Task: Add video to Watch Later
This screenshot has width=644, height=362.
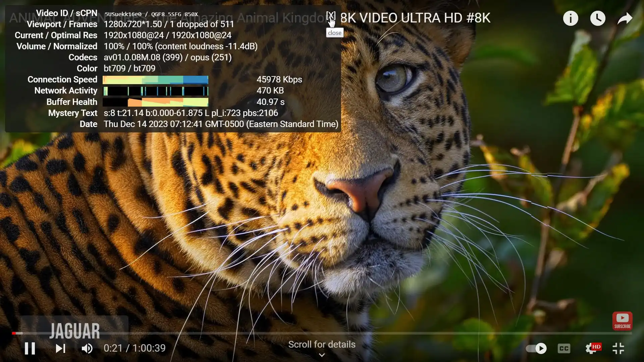Action: [598, 18]
